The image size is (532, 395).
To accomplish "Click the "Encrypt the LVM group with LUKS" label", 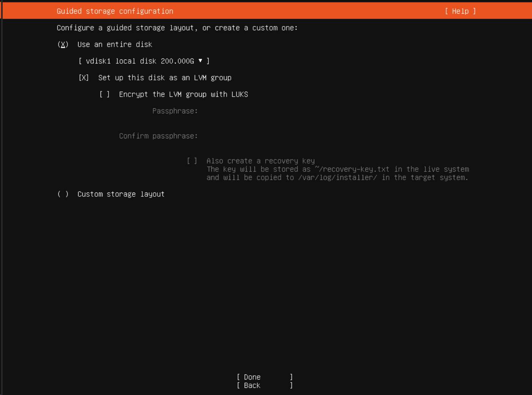I will pos(183,94).
